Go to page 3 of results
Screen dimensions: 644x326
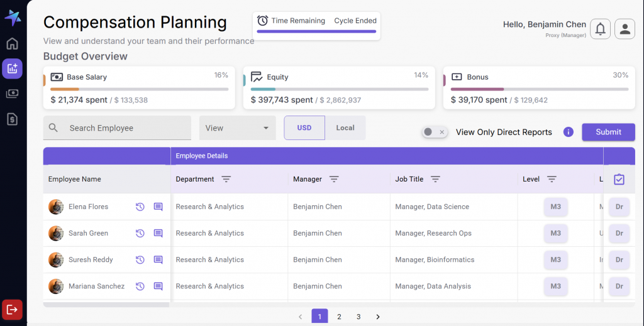tap(358, 317)
